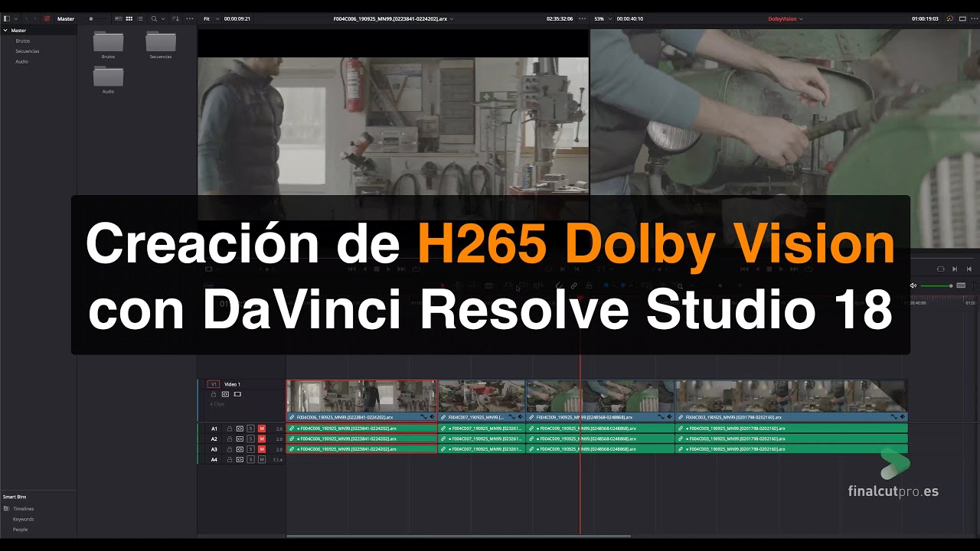This screenshot has height=551, width=980.
Task: Open source viewer options three-dot menu
Action: [583, 18]
